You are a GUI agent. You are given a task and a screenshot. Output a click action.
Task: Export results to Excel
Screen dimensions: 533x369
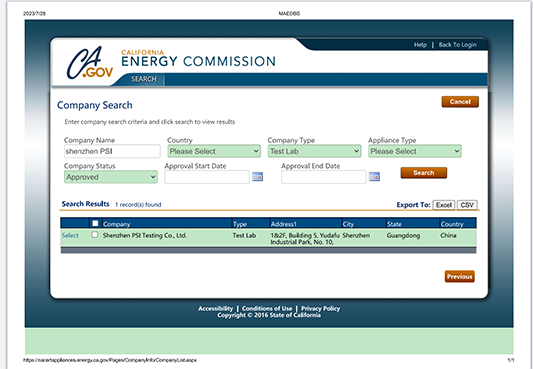(444, 205)
